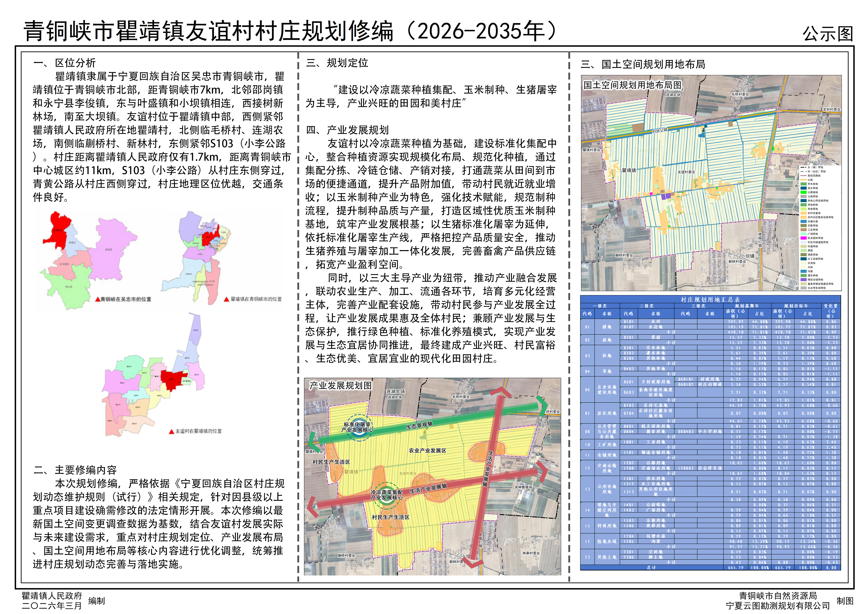The image size is (868, 614).
Task: Click the date 二〇二六年三月 in the footer
Action: point(52,606)
